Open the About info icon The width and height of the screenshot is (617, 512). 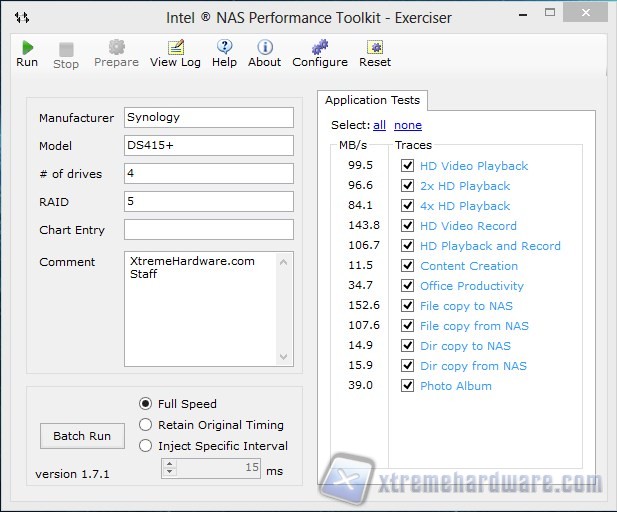point(264,48)
